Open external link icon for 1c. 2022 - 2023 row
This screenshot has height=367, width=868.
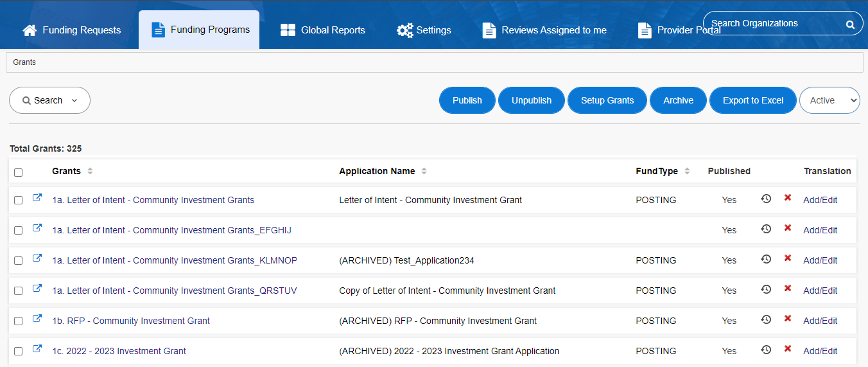[37, 350]
